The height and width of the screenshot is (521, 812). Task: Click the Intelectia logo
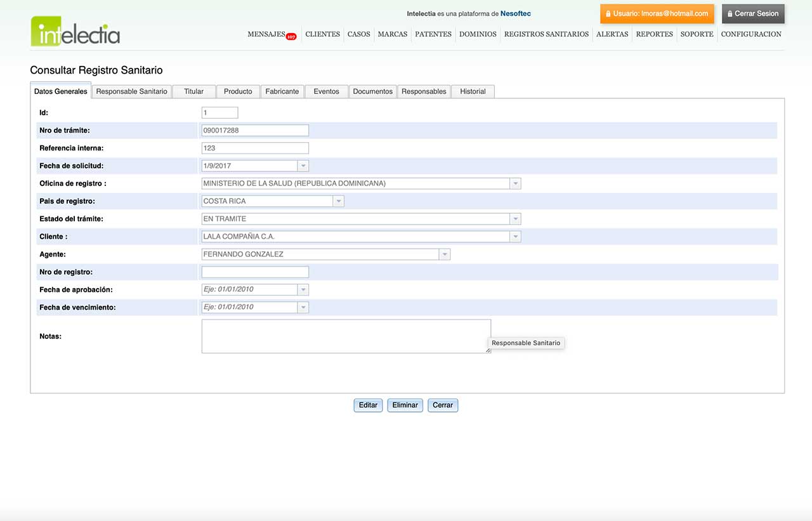(75, 31)
